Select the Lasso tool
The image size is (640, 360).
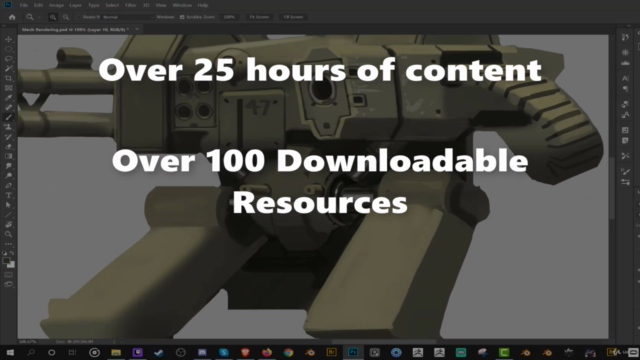pyautogui.click(x=8, y=59)
